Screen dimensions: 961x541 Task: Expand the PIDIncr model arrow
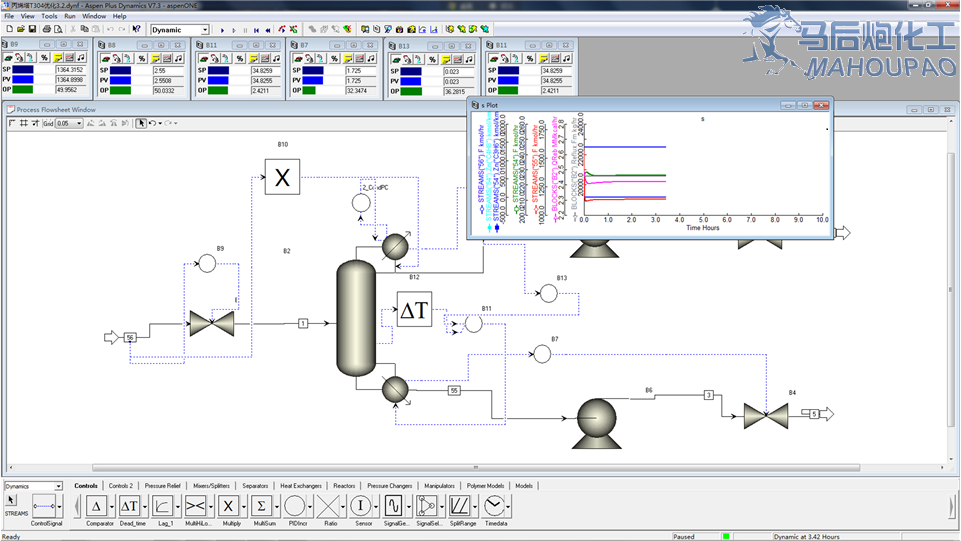310,506
